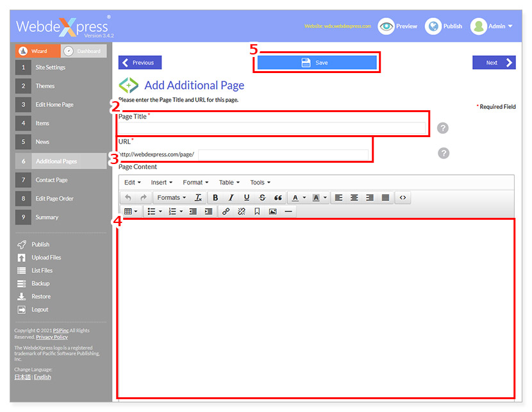Screen dimensions: 532x412
Task: Switch to the Wizard tab
Action: 38,51
